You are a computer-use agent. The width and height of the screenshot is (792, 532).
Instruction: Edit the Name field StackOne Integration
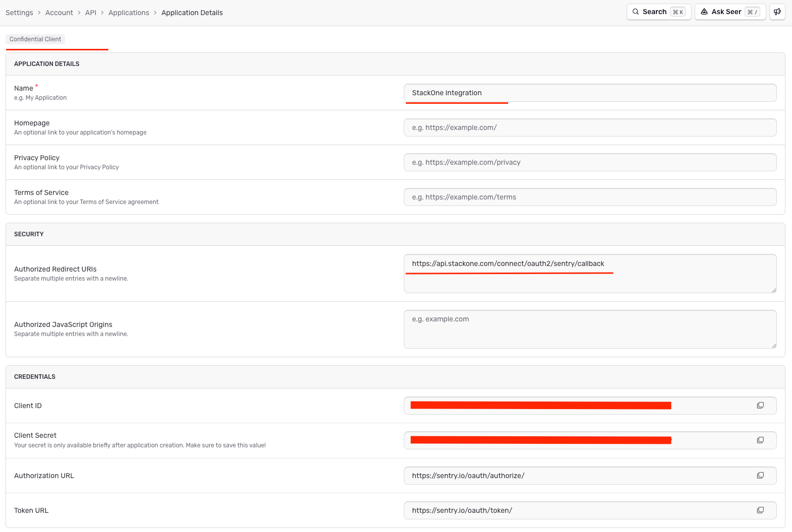point(590,93)
